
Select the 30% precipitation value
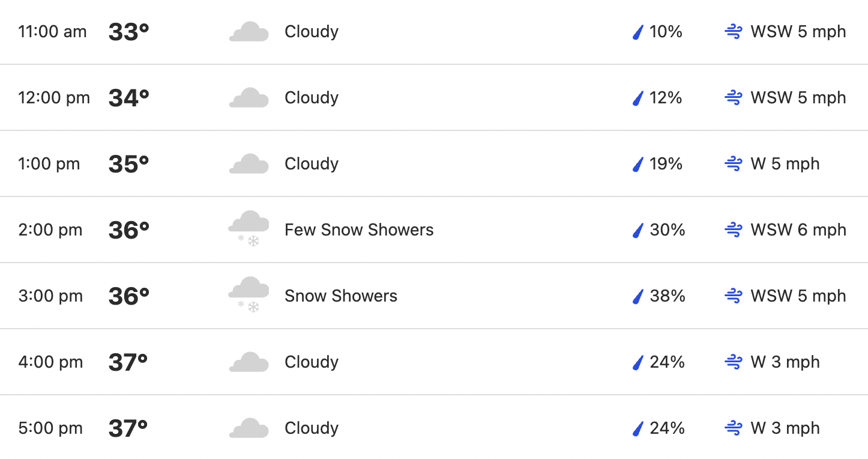pyautogui.click(x=668, y=229)
